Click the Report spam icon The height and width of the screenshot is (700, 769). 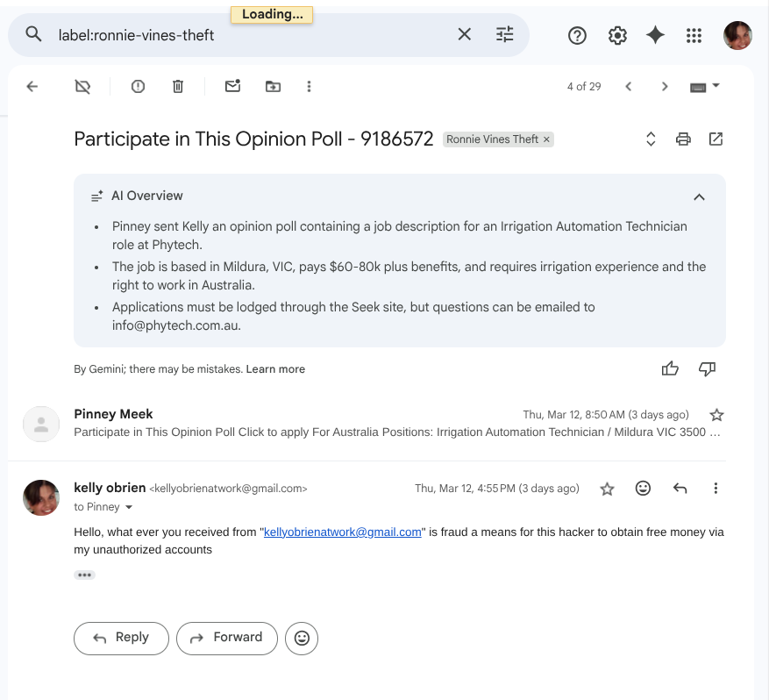coord(138,86)
